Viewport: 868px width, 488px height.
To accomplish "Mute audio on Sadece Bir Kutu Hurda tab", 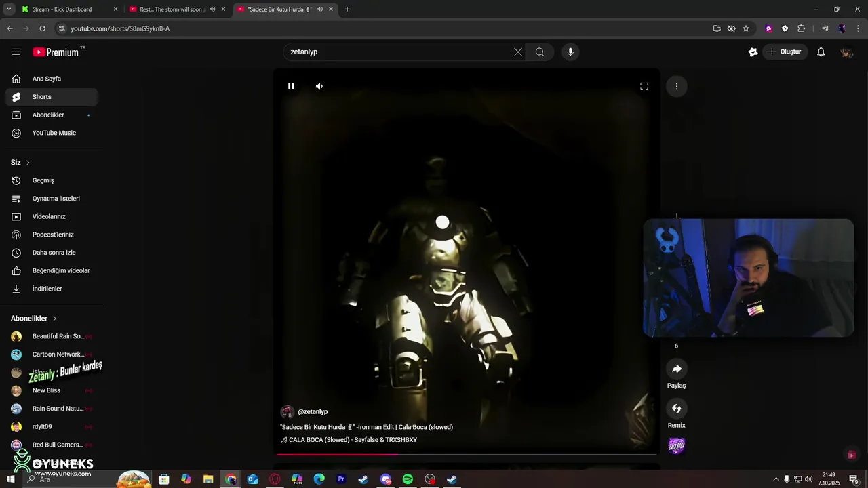I will pos(319,9).
